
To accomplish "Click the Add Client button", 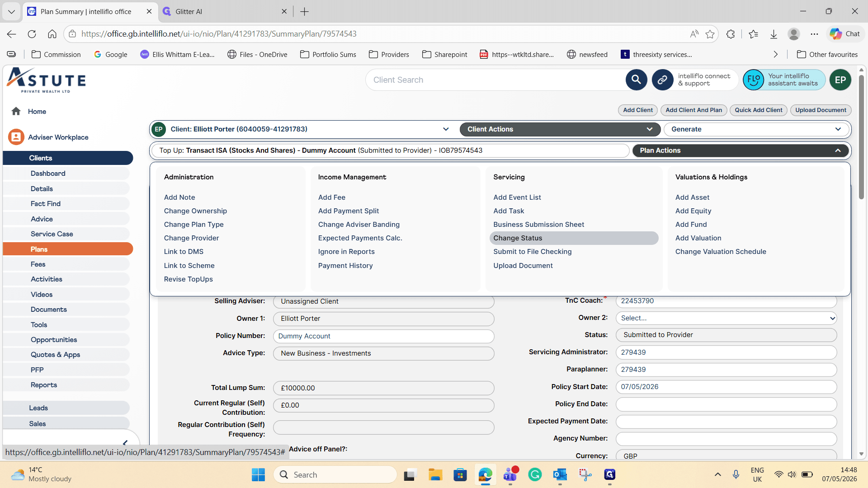I will coord(637,110).
